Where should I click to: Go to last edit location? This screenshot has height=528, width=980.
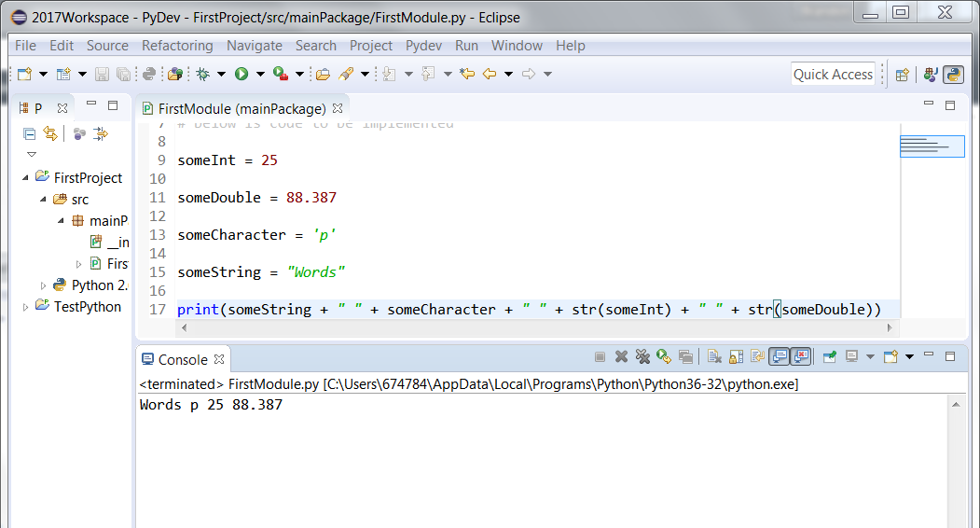[x=467, y=74]
